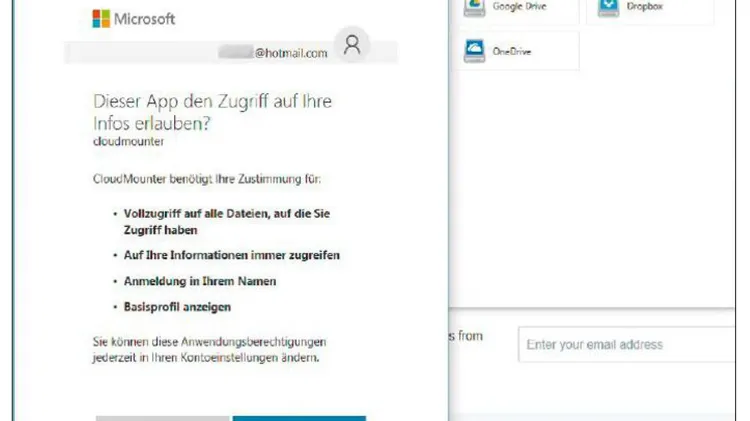
Task: Click the Microsoft logo
Action: tap(134, 19)
